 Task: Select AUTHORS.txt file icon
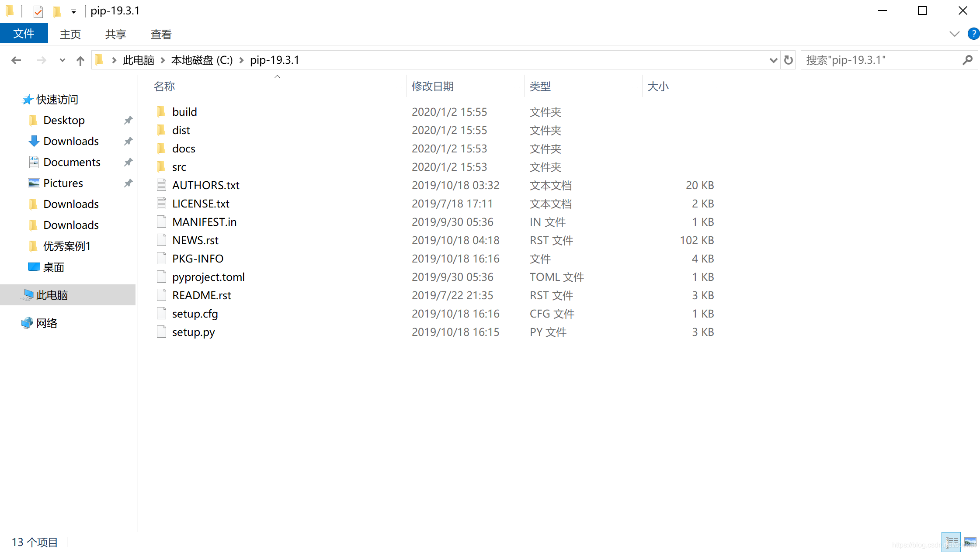click(161, 185)
